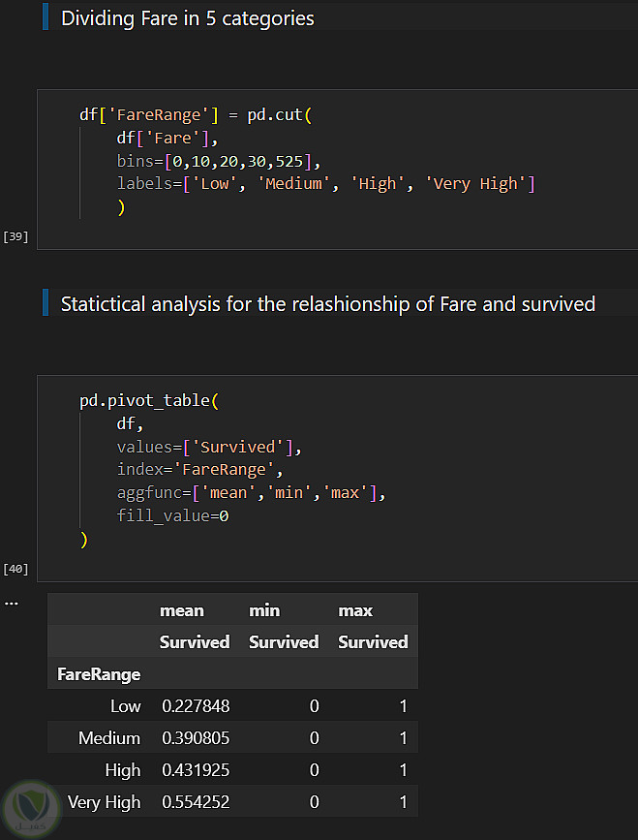Click the 'FareRange' index header

(x=99, y=674)
